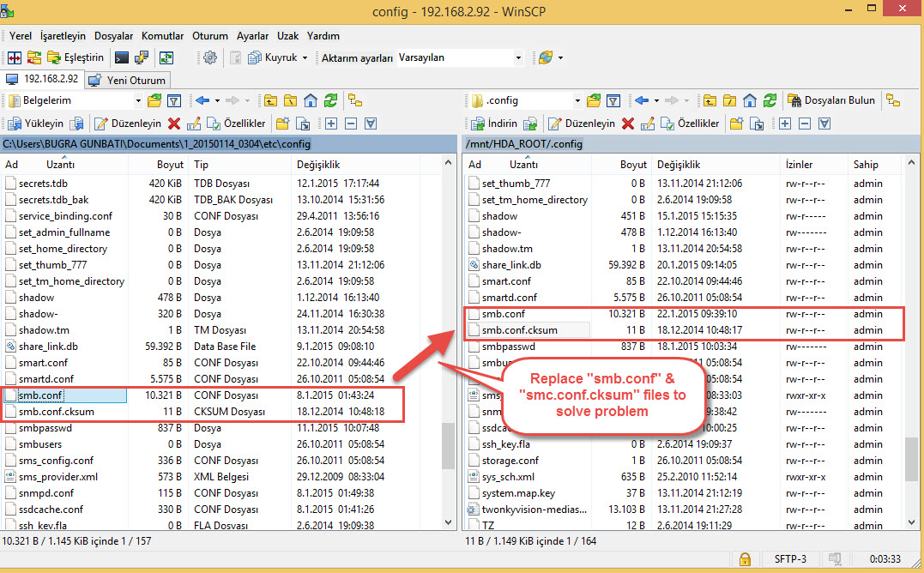Sort local panel by Boyut column
The width and height of the screenshot is (924, 573).
pos(159,165)
